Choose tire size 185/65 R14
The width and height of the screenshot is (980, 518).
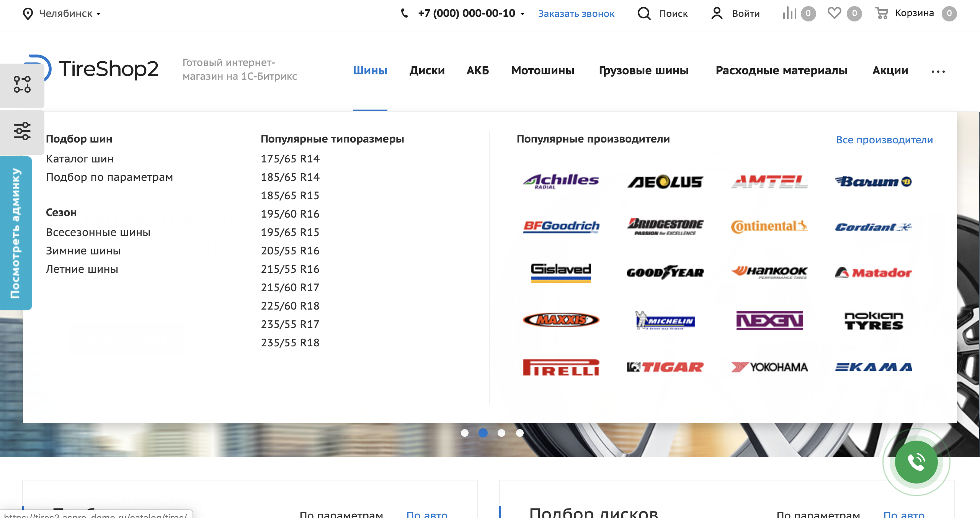click(x=290, y=177)
